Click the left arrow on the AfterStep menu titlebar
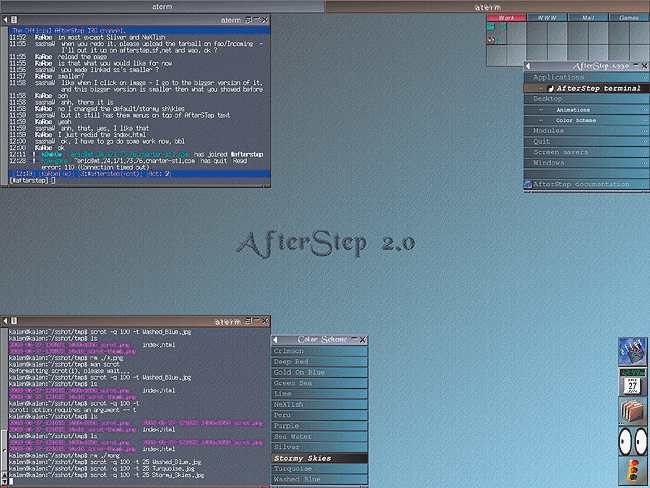 (x=528, y=66)
